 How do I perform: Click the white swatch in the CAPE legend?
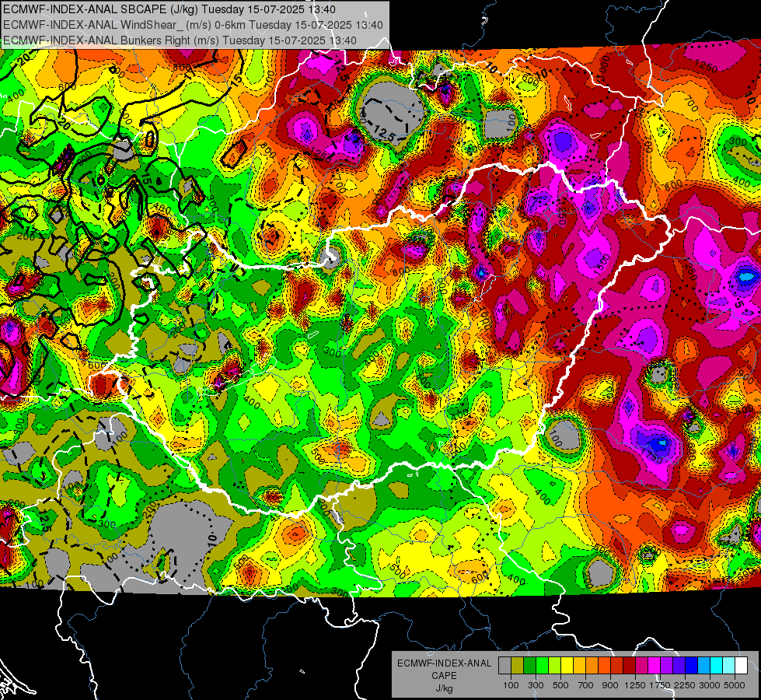click(742, 666)
